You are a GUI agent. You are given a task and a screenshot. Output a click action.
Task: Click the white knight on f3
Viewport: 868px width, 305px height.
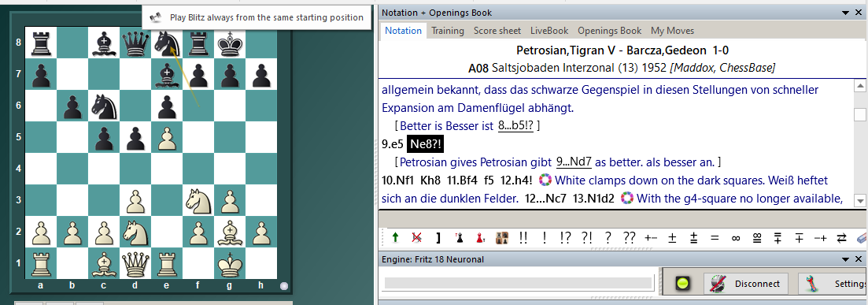click(198, 200)
